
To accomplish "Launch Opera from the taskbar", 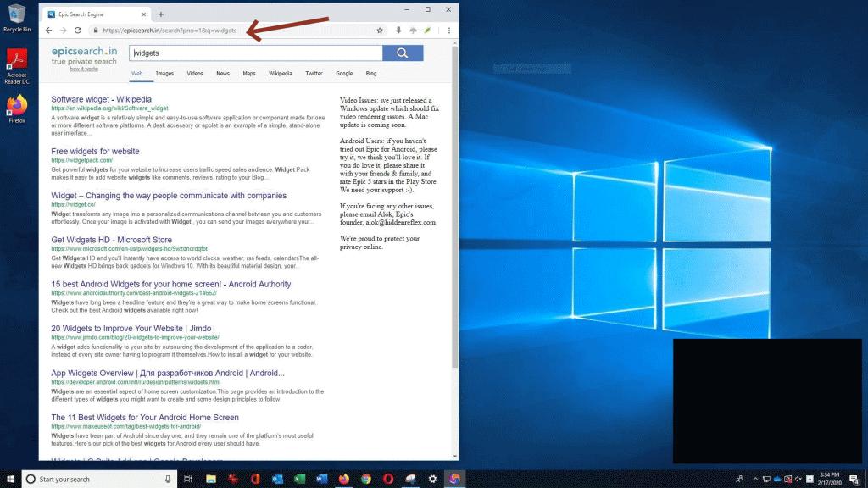I will point(388,480).
